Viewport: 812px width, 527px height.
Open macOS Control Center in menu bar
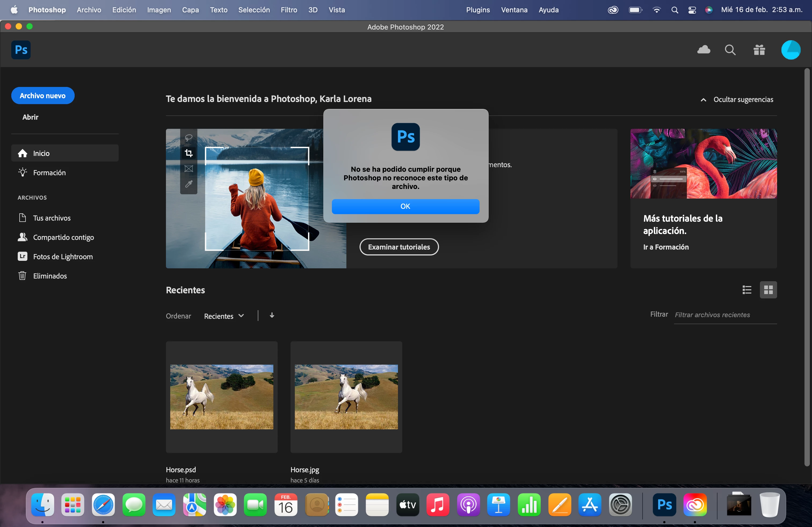coord(692,10)
